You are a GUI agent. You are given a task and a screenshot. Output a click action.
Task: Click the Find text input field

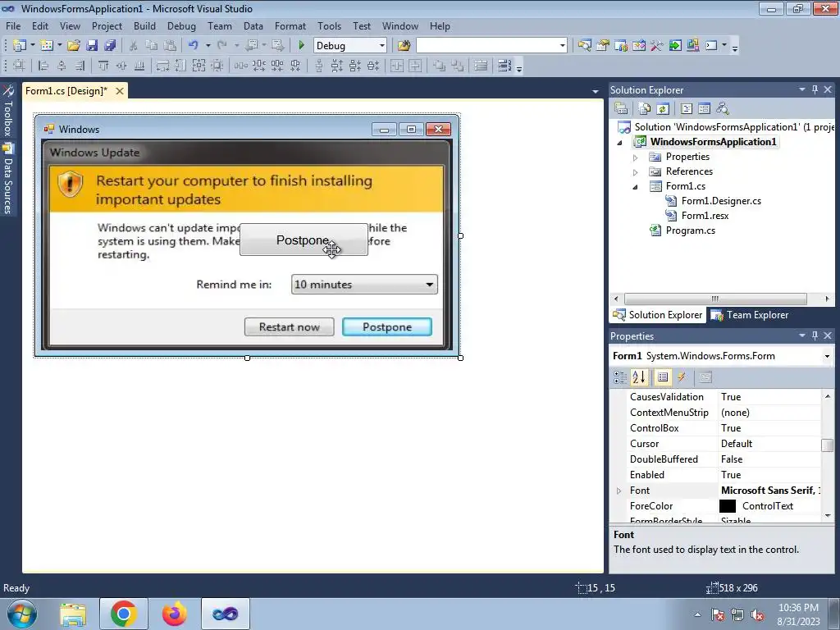[x=486, y=46]
